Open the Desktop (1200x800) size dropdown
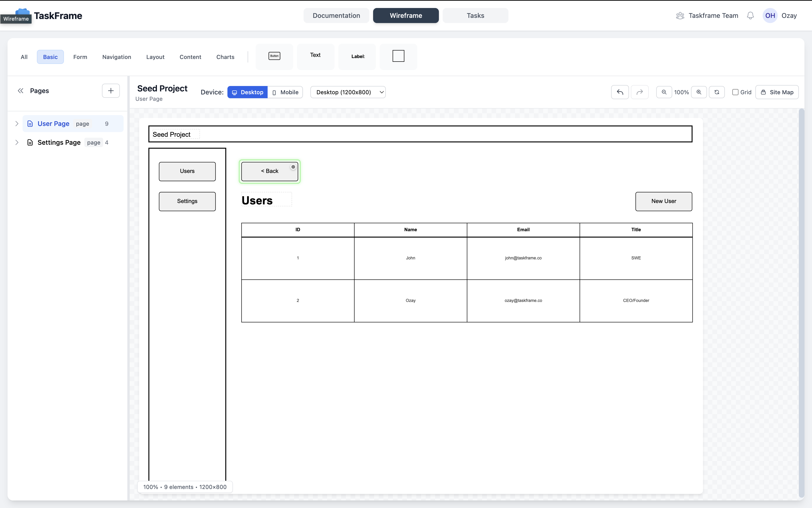 tap(348, 92)
